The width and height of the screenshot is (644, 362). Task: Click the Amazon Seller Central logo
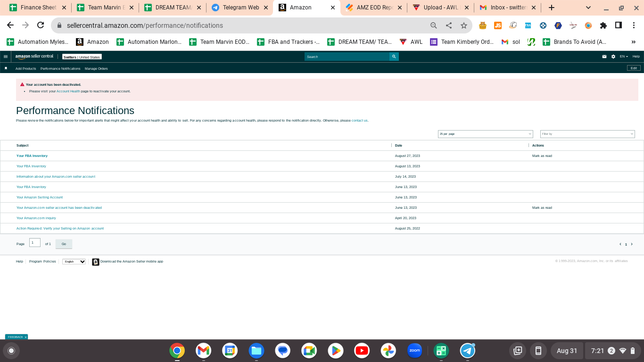click(x=34, y=57)
